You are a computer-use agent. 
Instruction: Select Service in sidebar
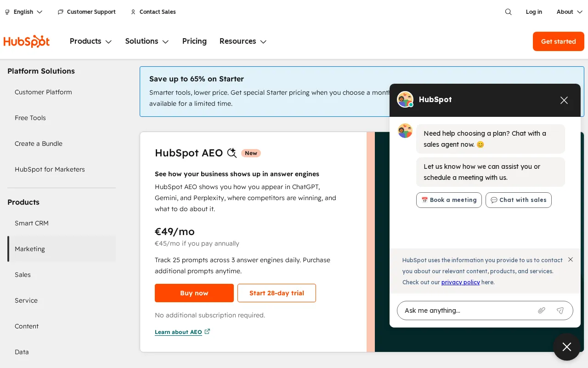[x=62, y=300]
